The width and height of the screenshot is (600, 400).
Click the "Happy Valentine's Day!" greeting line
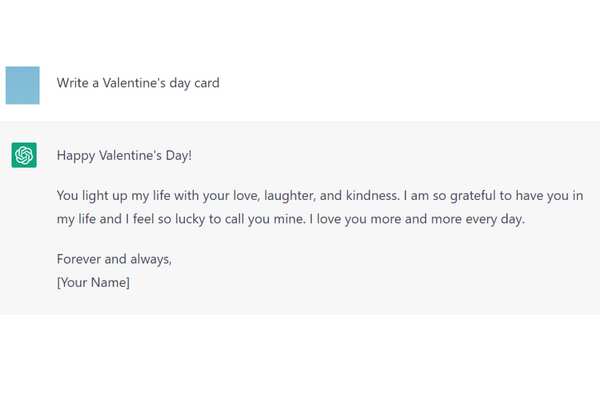124,155
